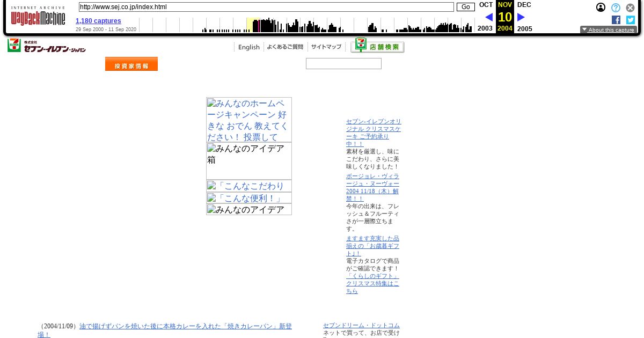Screen dimensions: 644x338
Task: Click 電子カタログで商品 text
Action: pyautogui.click(x=373, y=264)
